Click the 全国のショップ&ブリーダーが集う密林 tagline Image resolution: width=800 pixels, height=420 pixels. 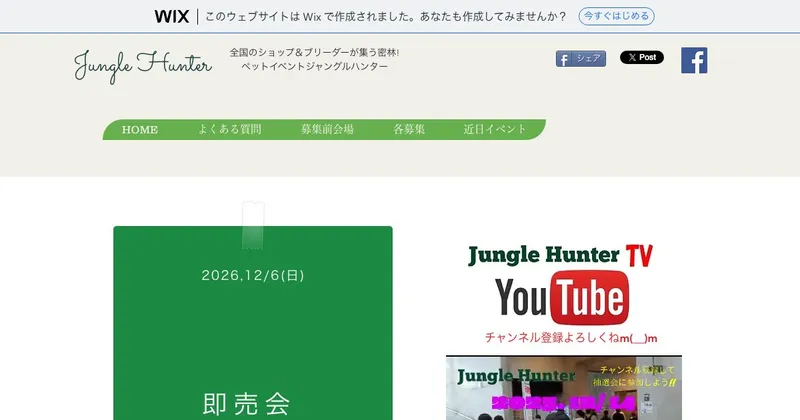click(x=314, y=52)
